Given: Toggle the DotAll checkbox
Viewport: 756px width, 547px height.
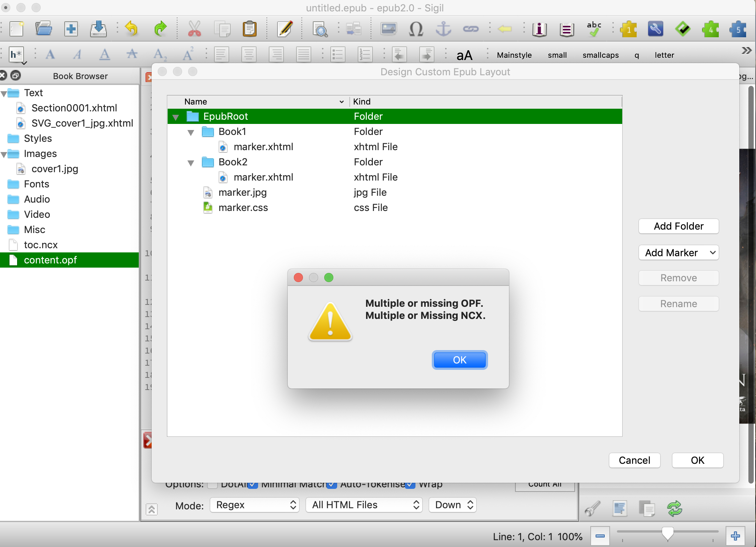Looking at the screenshot, I should click(x=212, y=485).
